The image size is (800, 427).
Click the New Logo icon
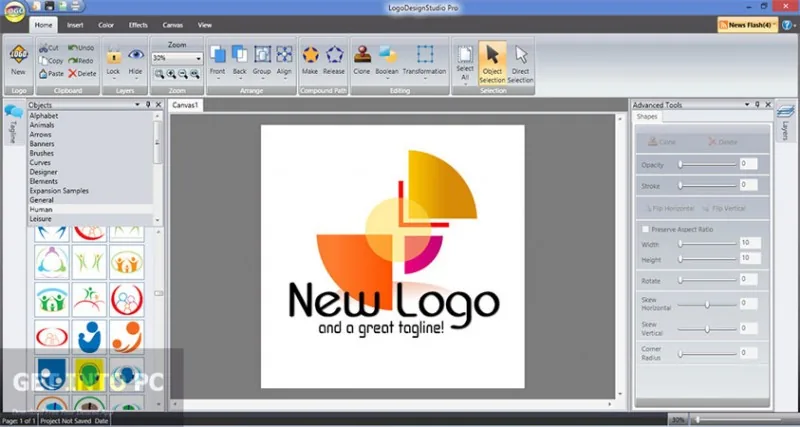click(x=18, y=54)
